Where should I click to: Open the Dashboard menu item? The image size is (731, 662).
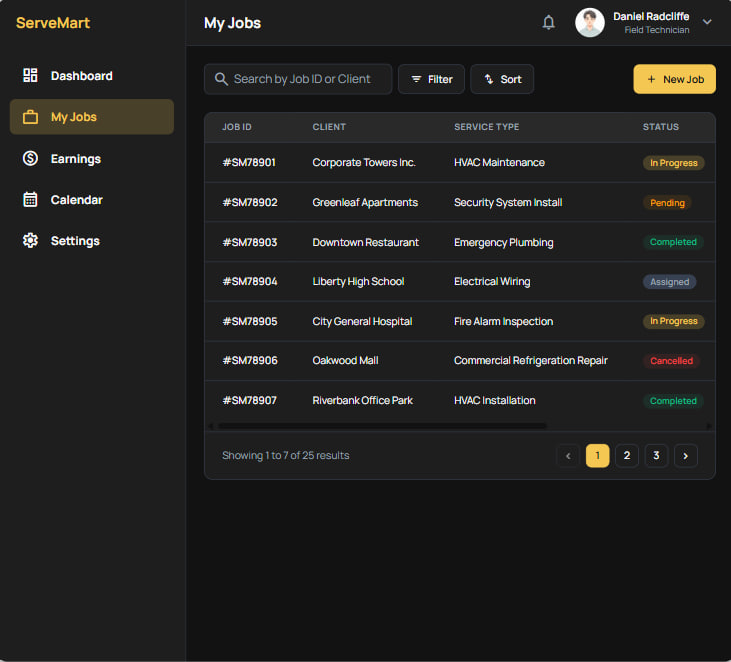92,76
